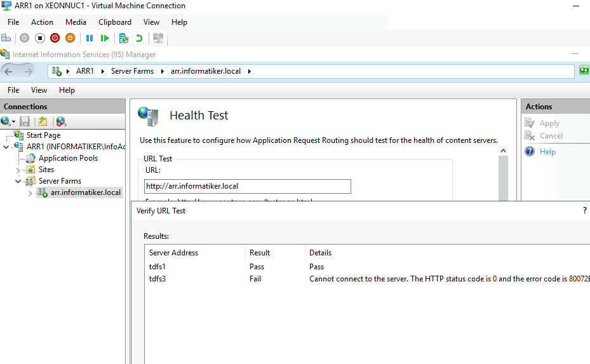Open the Clipboard menu
The image size is (590, 364).
[x=115, y=22]
